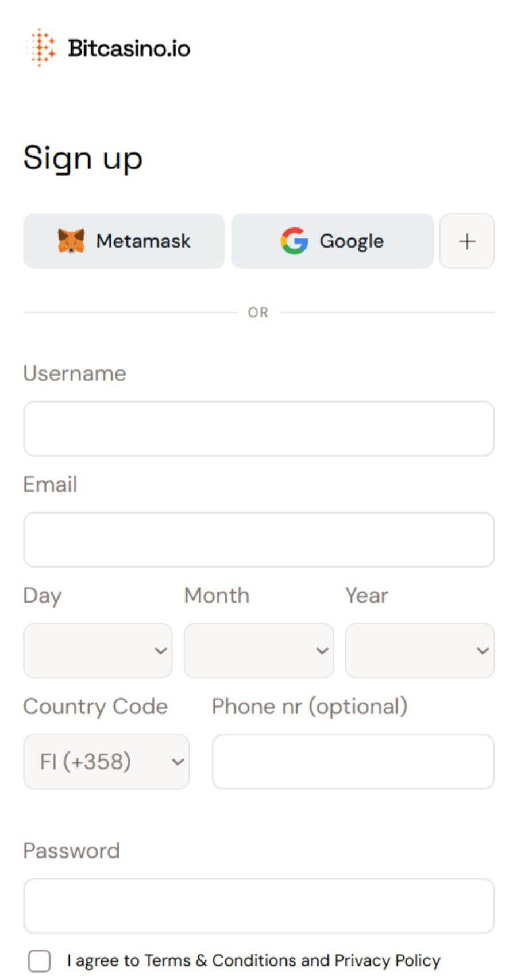Screen dimensions: 517x980
Task: Click the Phone nr (optional) field
Action: coord(353,762)
